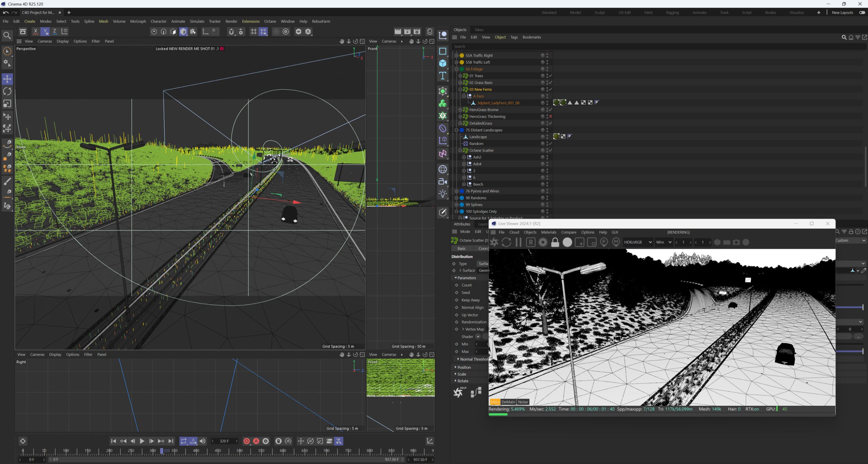Image resolution: width=868 pixels, height=464 pixels.
Task: Open the MoGraph menu
Action: 138,21
